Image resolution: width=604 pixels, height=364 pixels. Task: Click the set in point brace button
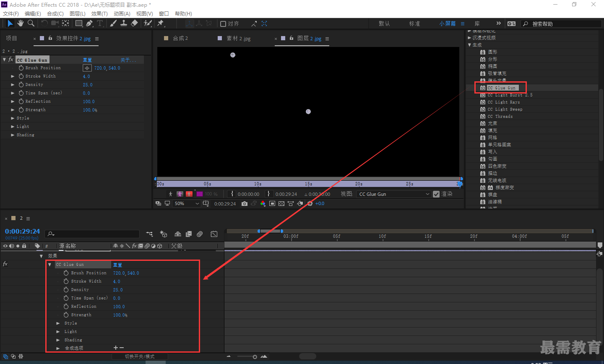232,194
